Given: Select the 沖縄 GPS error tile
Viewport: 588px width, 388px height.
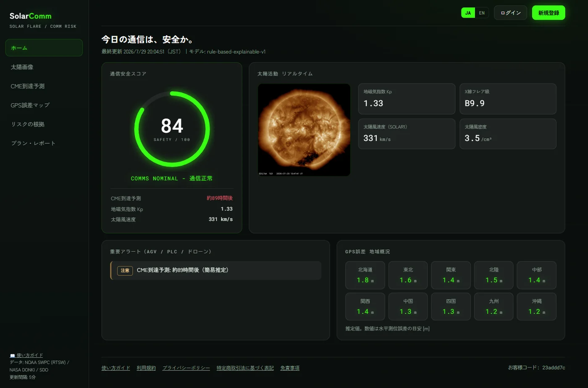Looking at the screenshot, I should pos(536,306).
